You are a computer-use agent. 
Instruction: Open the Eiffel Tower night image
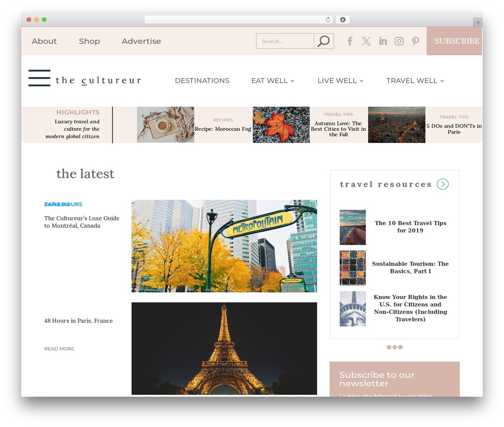coord(224,349)
